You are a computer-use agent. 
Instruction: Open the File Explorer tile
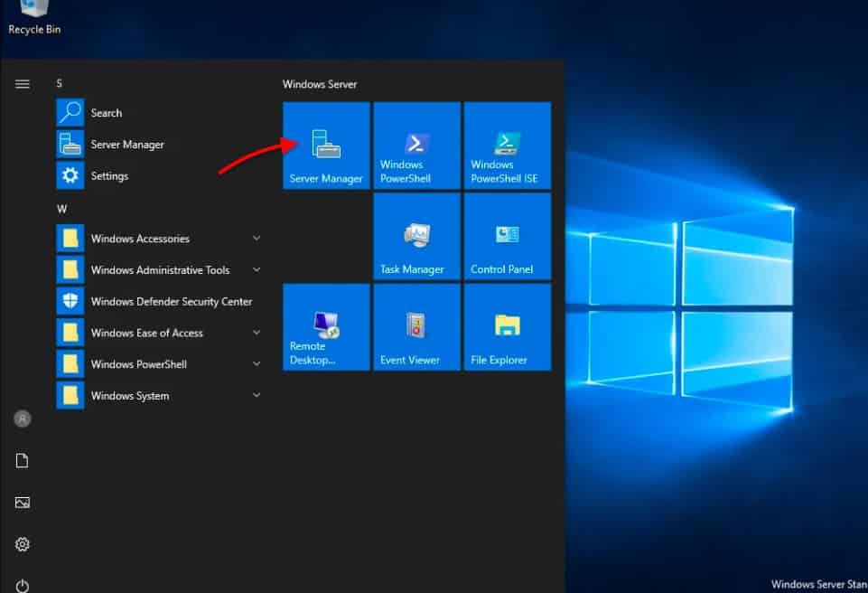coord(508,327)
